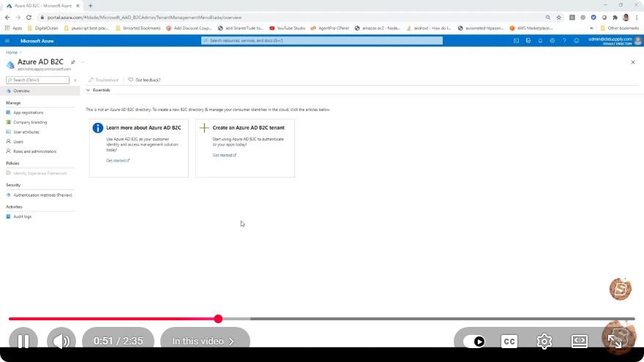
Task: Open the Apps bookmarks shortcut
Action: pos(13,29)
